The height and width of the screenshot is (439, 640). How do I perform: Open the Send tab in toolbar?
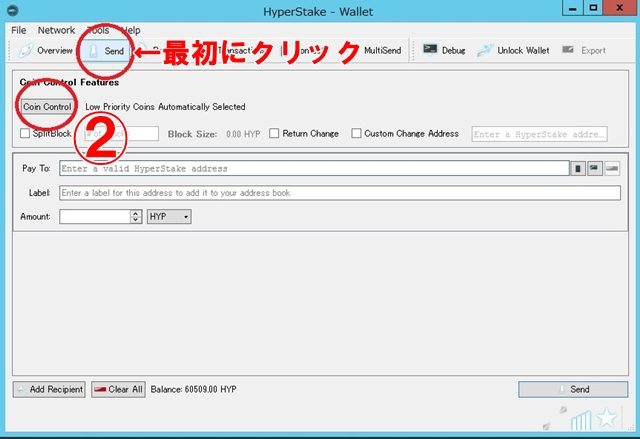(106, 51)
